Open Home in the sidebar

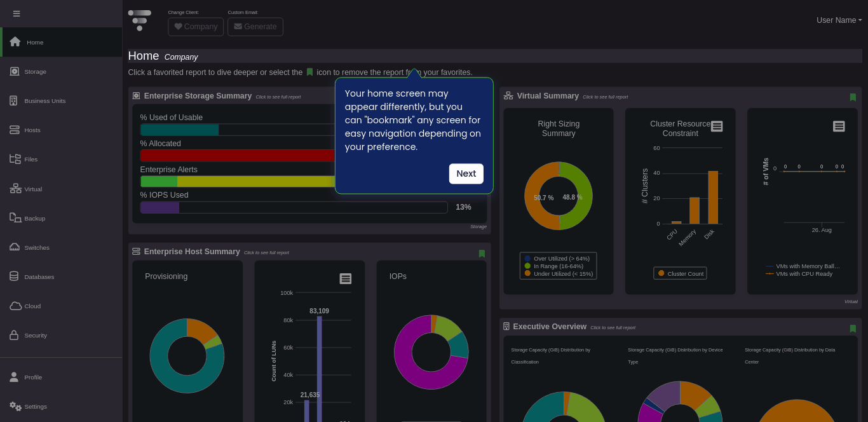61,42
